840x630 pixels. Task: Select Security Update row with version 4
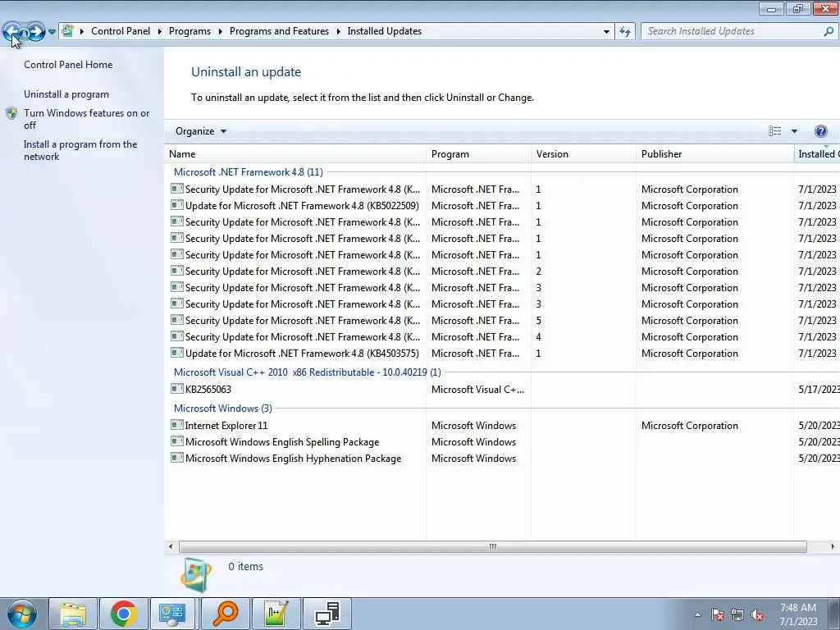[x=503, y=337]
